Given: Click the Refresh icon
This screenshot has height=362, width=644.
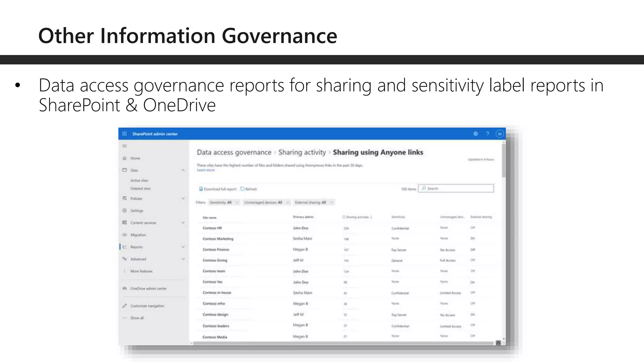Looking at the screenshot, I should tap(242, 189).
